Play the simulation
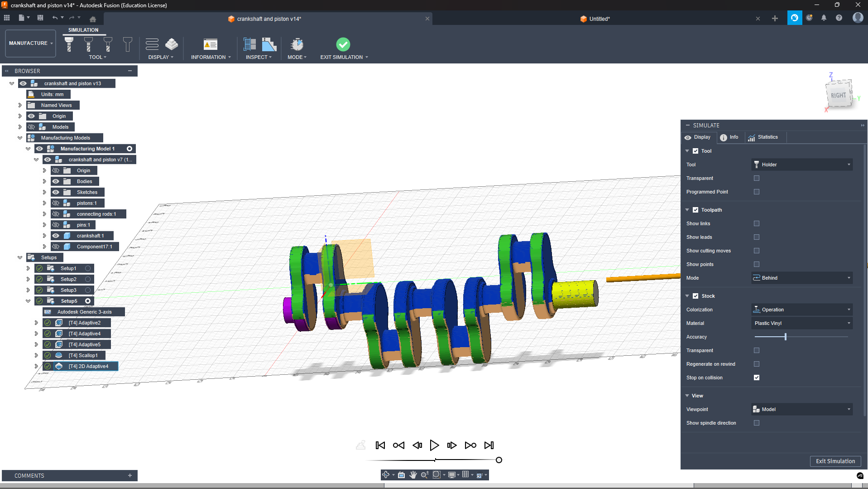 click(x=434, y=445)
